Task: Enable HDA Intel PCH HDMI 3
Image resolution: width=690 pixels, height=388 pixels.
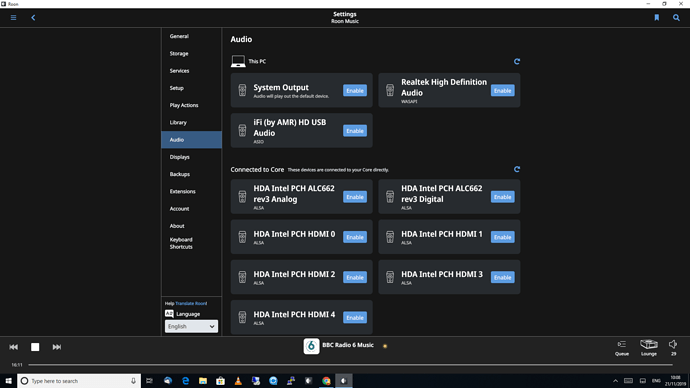Action: 503,277
